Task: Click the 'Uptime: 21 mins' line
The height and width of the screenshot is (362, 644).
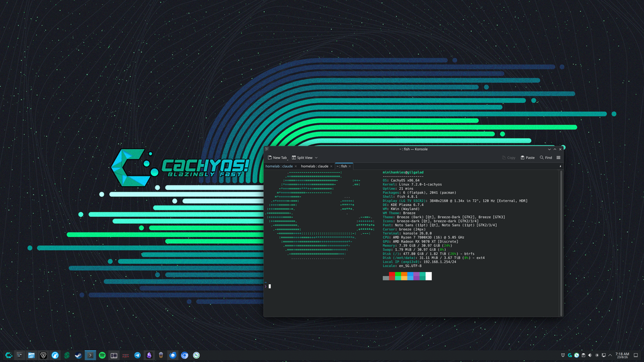Action: [x=398, y=189]
